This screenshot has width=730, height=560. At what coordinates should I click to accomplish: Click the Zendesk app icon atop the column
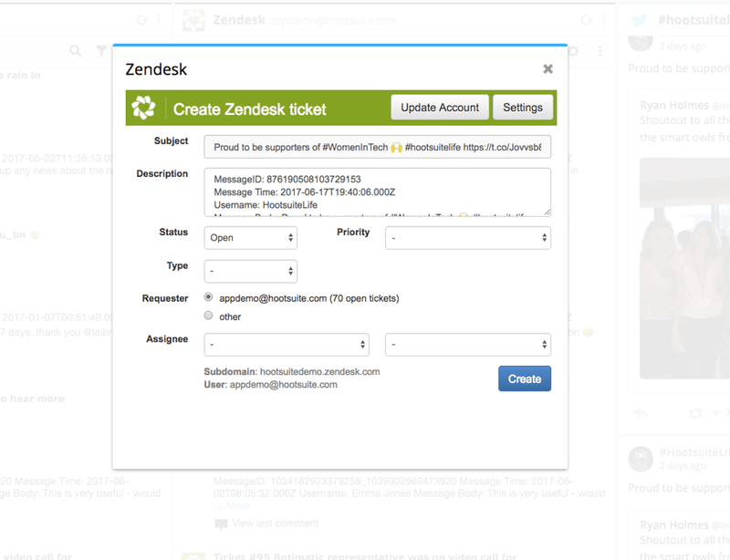pos(196,19)
